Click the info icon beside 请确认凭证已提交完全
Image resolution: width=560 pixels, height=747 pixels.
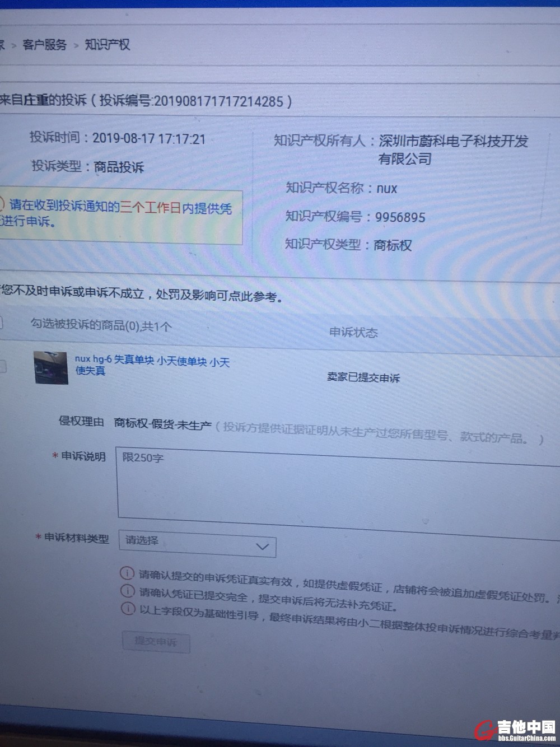coord(128,591)
